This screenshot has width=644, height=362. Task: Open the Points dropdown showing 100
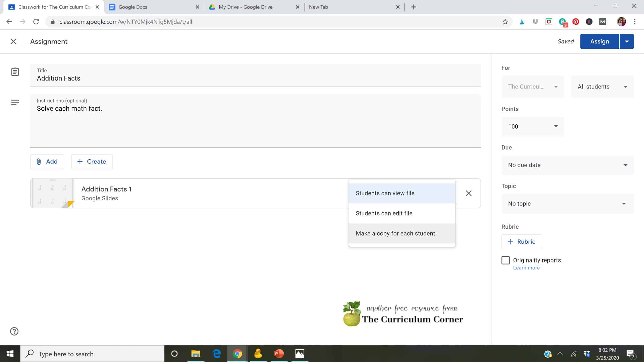(533, 126)
